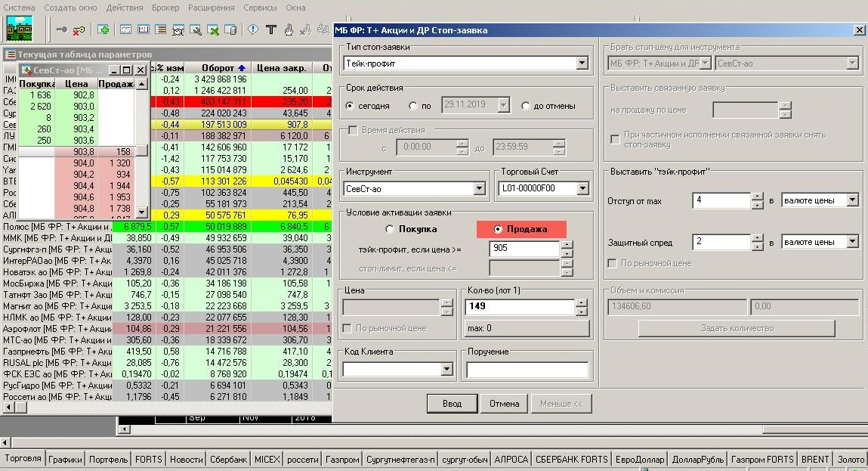The width and height of the screenshot is (868, 471).
Task: Click the bold T toolbar icon
Action: [x=270, y=29]
